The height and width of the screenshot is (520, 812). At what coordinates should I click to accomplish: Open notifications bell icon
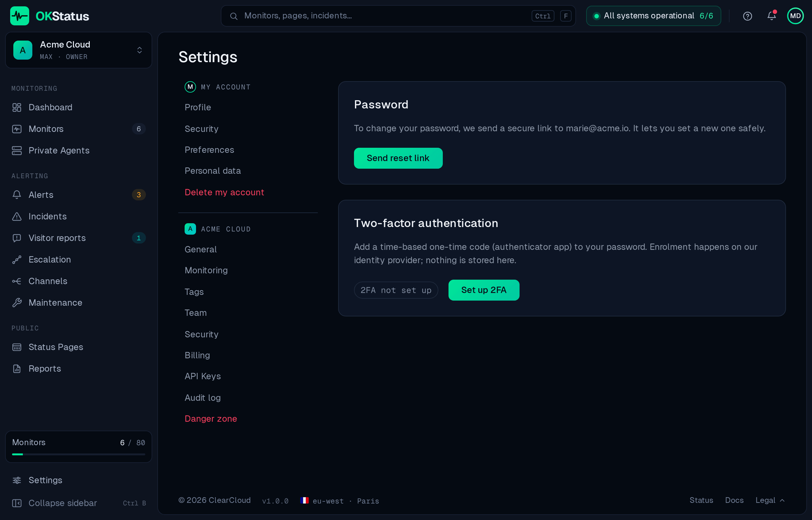[x=771, y=16]
